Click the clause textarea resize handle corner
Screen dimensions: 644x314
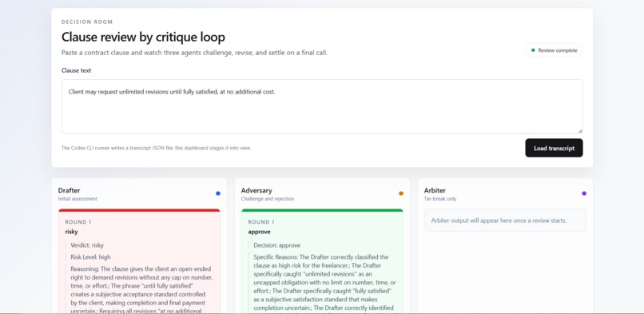pos(580,131)
